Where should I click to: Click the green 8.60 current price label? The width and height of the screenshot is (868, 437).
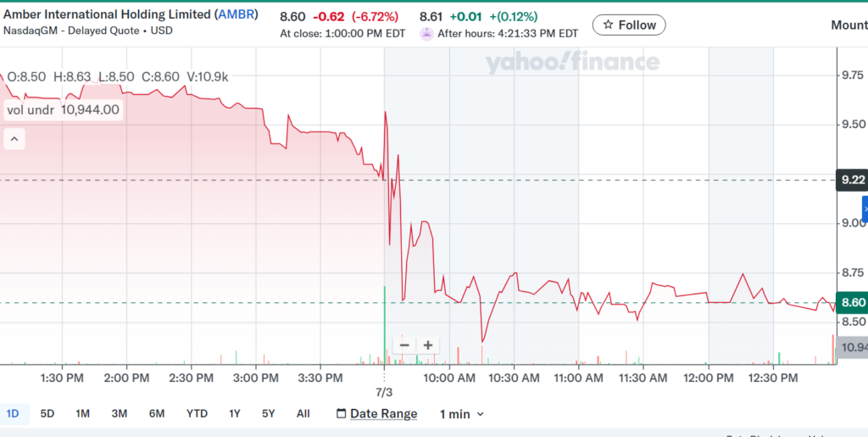[x=852, y=303]
